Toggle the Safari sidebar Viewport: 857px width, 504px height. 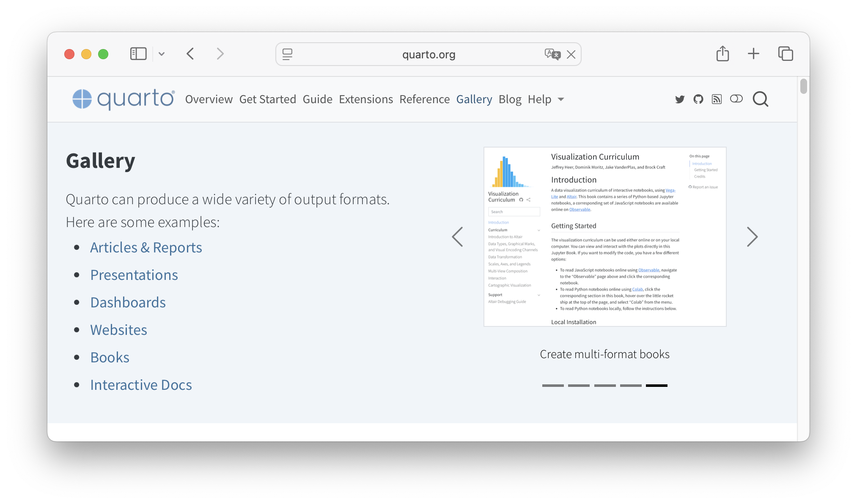click(x=138, y=54)
